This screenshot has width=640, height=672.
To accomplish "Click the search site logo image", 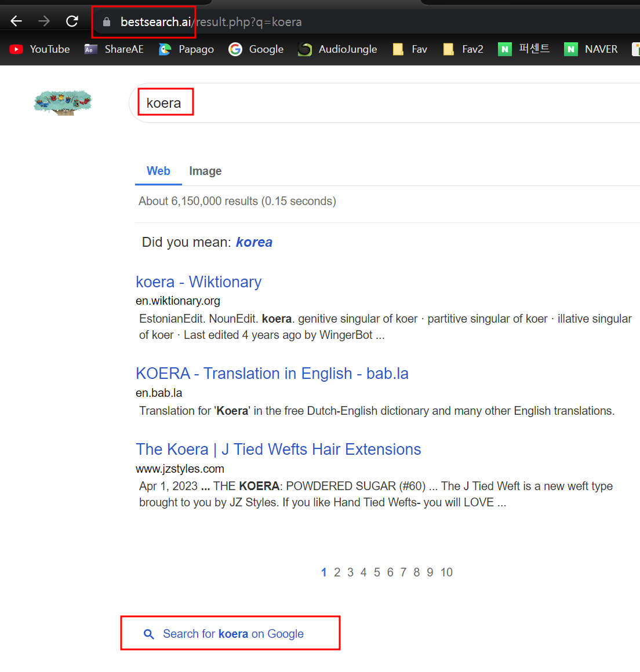I will point(63,103).
